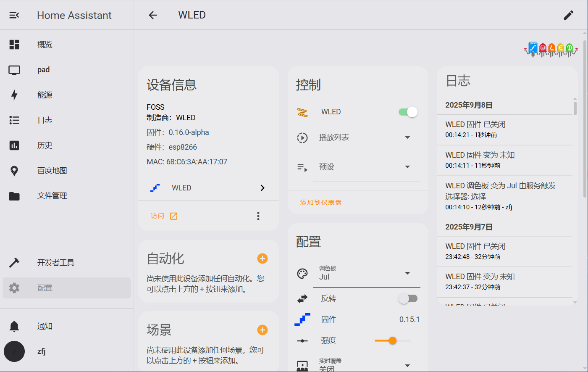Viewport: 588px width, 372px height.
Task: Turn off the WLED light switch
Action: pos(408,112)
